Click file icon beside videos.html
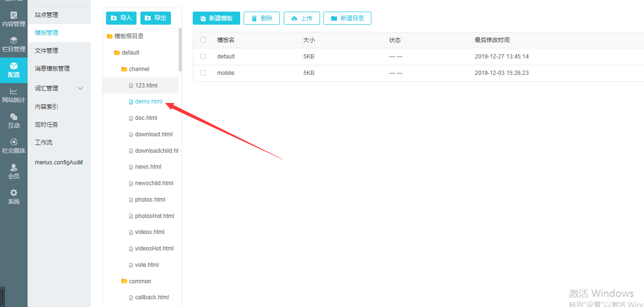644x307 pixels. (131, 232)
